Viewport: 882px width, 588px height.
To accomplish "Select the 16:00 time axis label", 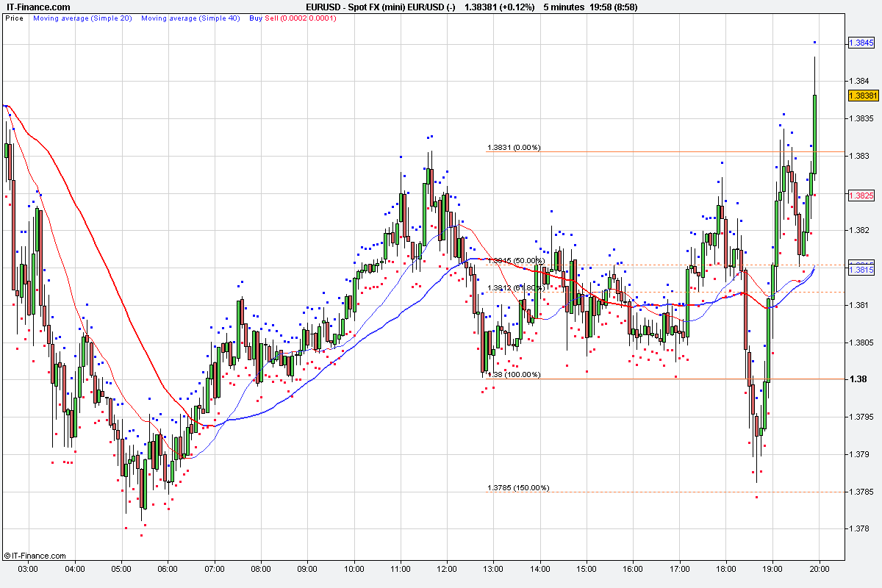I will 633,569.
